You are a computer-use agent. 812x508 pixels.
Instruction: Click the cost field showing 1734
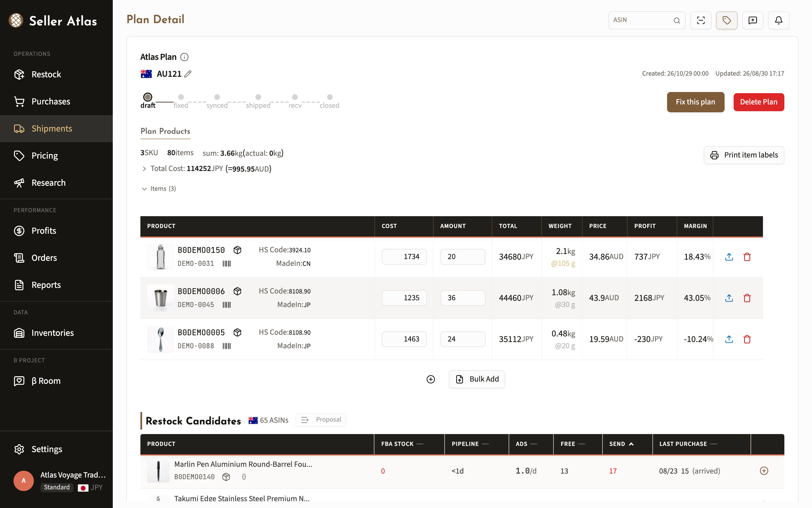pyautogui.click(x=404, y=257)
